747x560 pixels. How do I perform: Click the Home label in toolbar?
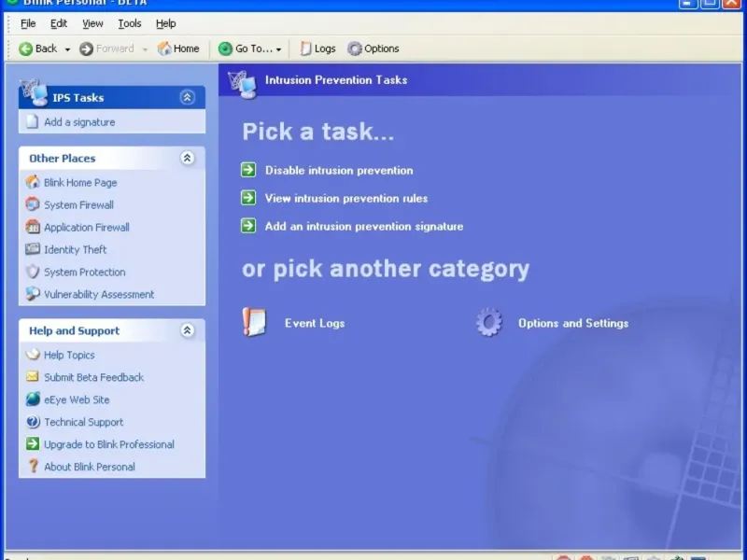(186, 49)
